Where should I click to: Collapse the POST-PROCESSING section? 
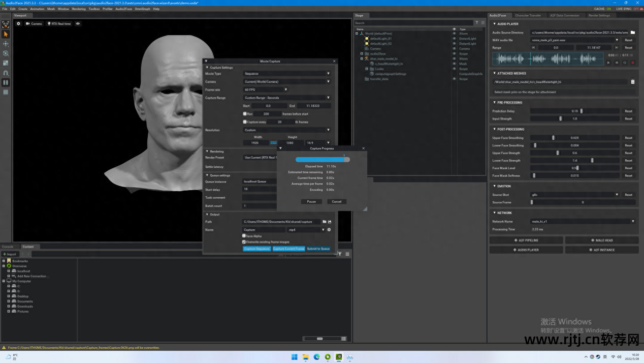(x=495, y=129)
